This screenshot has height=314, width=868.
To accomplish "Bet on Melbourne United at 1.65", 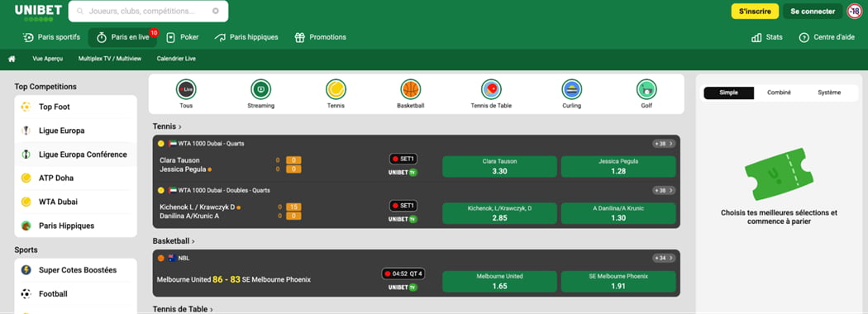I will click(x=499, y=281).
